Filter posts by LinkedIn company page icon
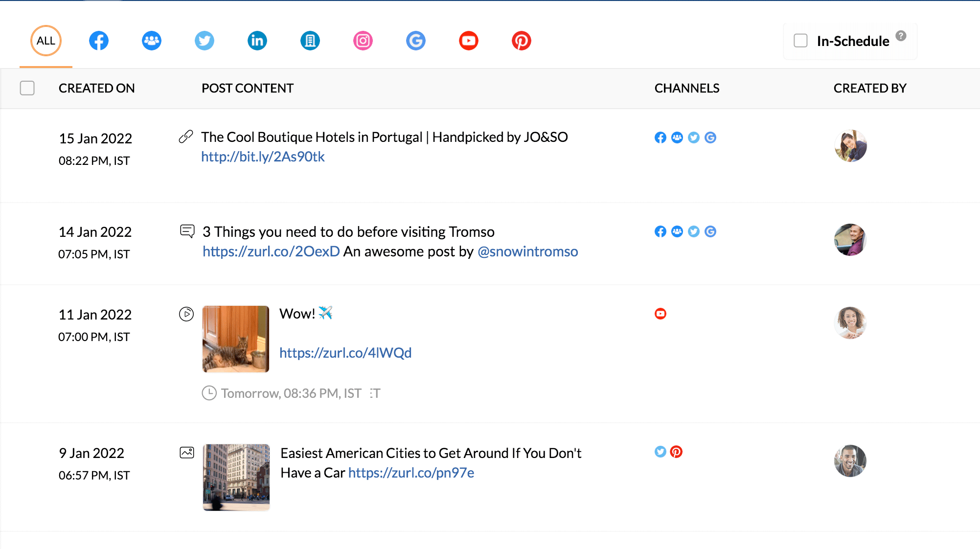Screen dimensions: 980x549 tap(310, 41)
